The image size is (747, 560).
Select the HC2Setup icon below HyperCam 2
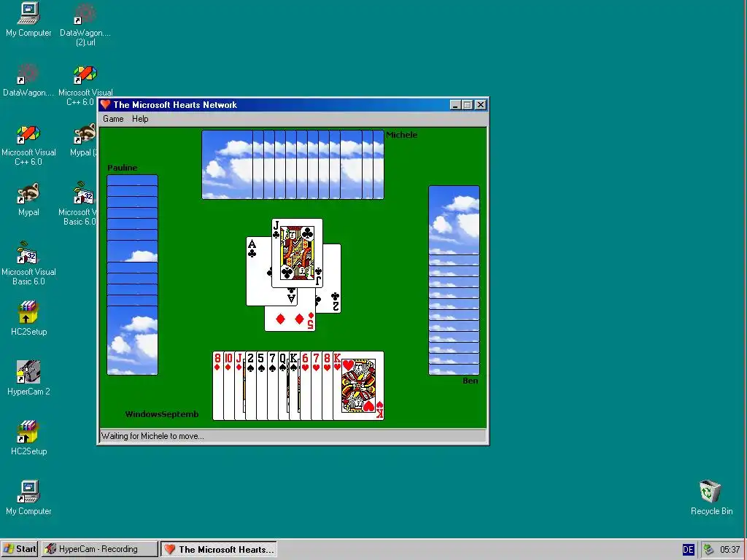pyautogui.click(x=28, y=437)
